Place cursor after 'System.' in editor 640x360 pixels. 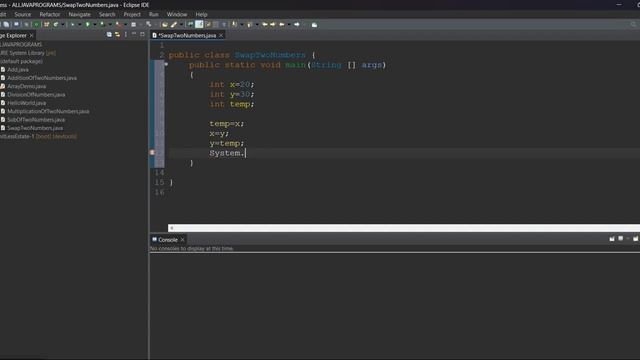[245, 153]
